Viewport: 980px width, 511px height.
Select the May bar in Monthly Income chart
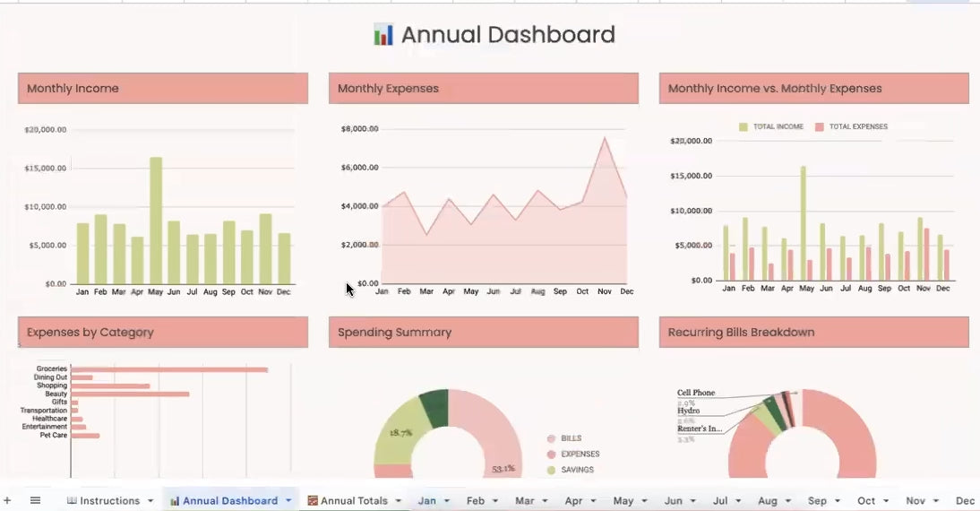(x=155, y=220)
